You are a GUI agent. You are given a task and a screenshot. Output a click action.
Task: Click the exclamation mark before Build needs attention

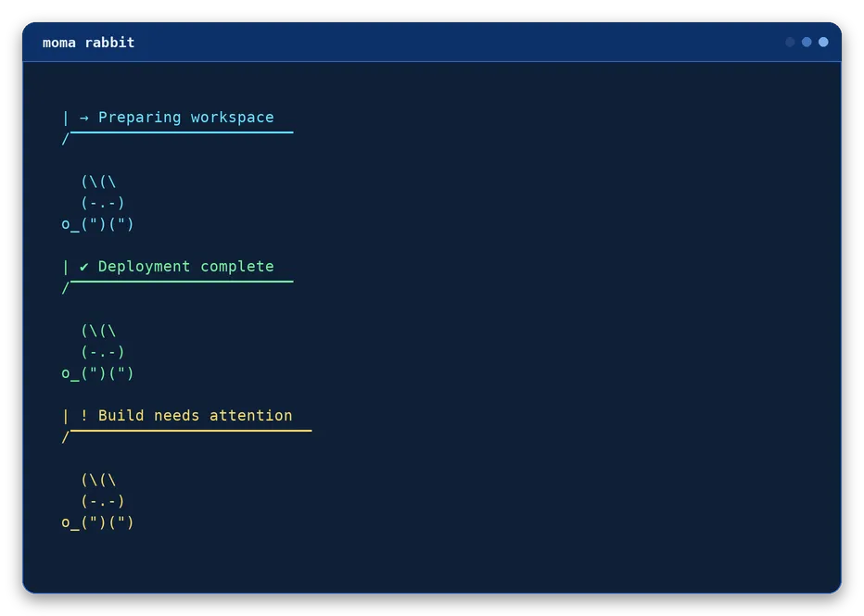[83, 416]
